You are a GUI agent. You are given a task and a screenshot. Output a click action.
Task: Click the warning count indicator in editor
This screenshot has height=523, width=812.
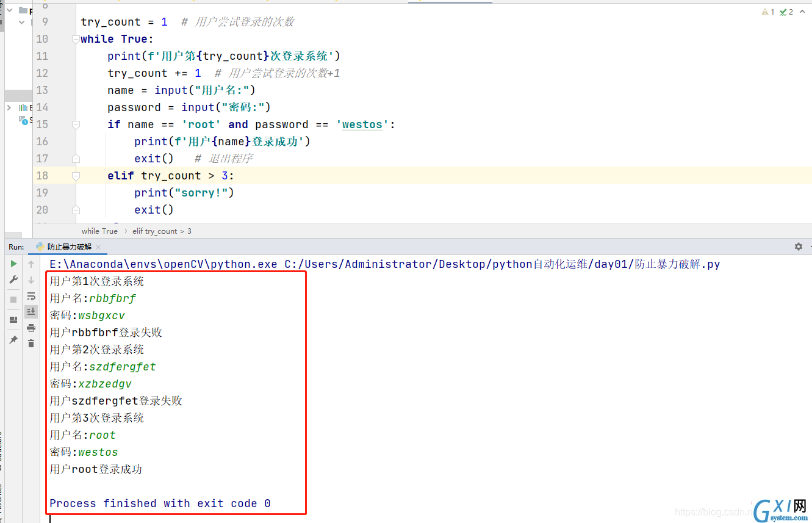768,12
